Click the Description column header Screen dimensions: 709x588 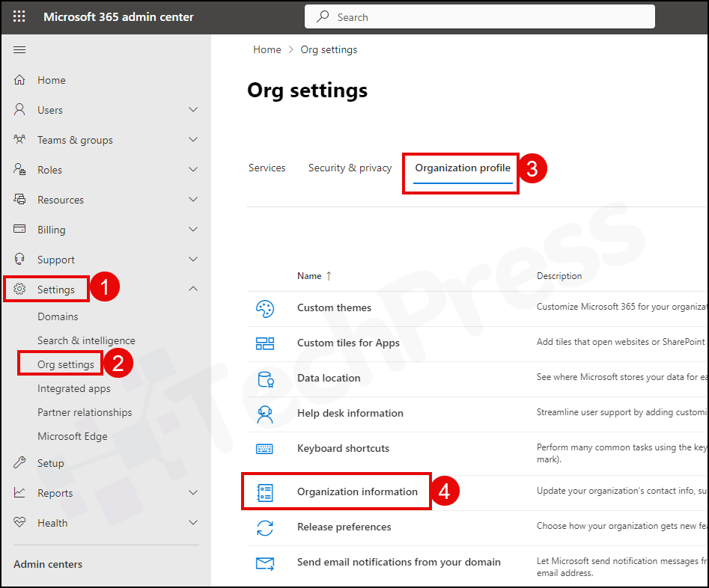559,276
